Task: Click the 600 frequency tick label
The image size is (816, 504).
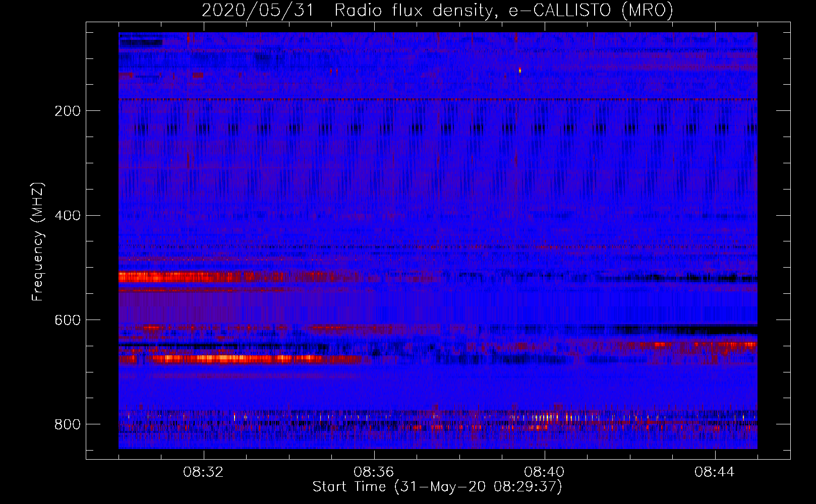Action: (68, 321)
